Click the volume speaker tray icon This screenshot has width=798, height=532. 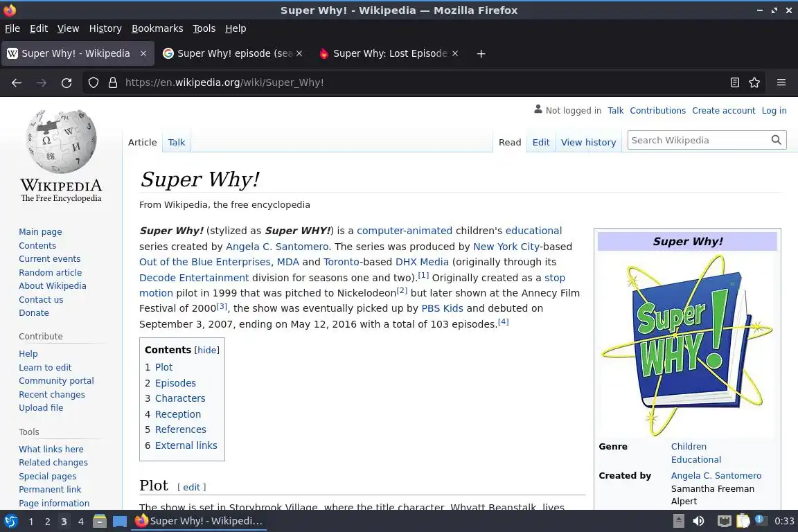tap(698, 521)
